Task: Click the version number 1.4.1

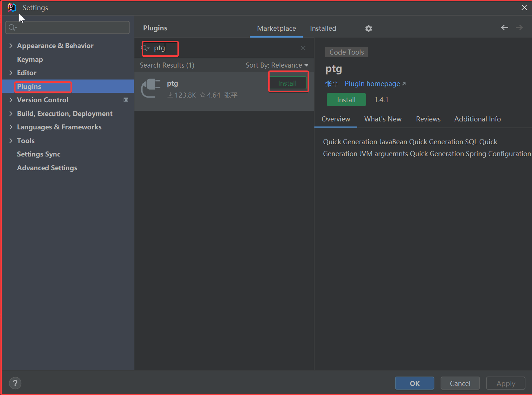Action: pos(381,100)
